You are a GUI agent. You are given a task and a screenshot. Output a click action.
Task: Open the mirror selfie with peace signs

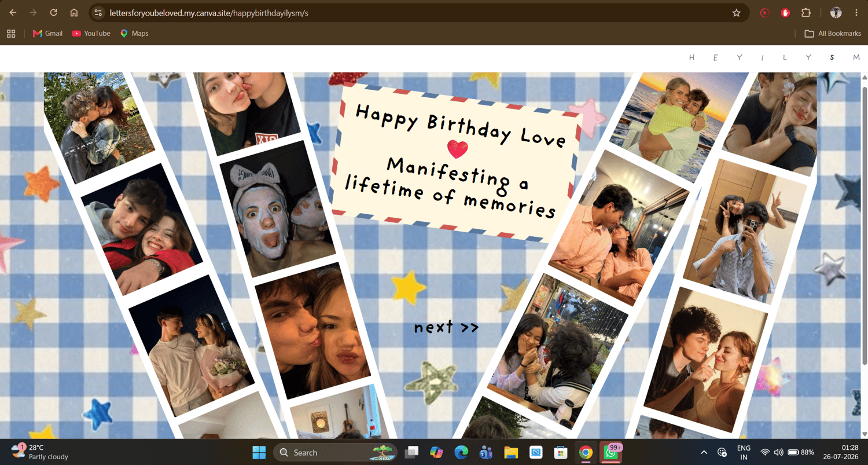pyautogui.click(x=745, y=232)
